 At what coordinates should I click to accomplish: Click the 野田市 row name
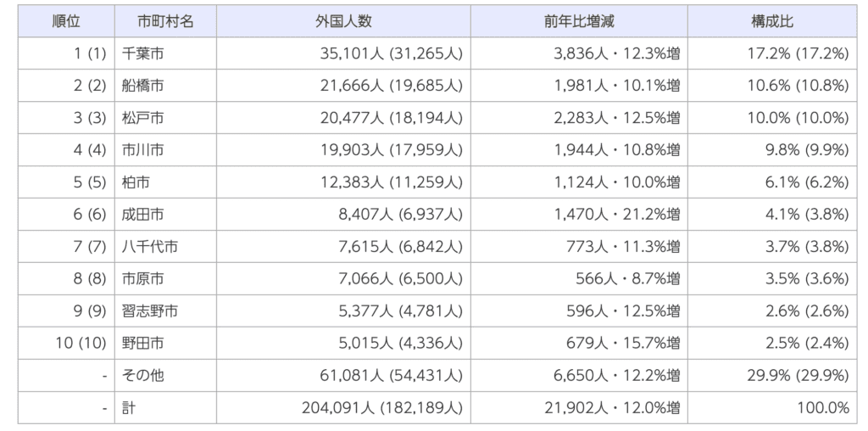(143, 344)
